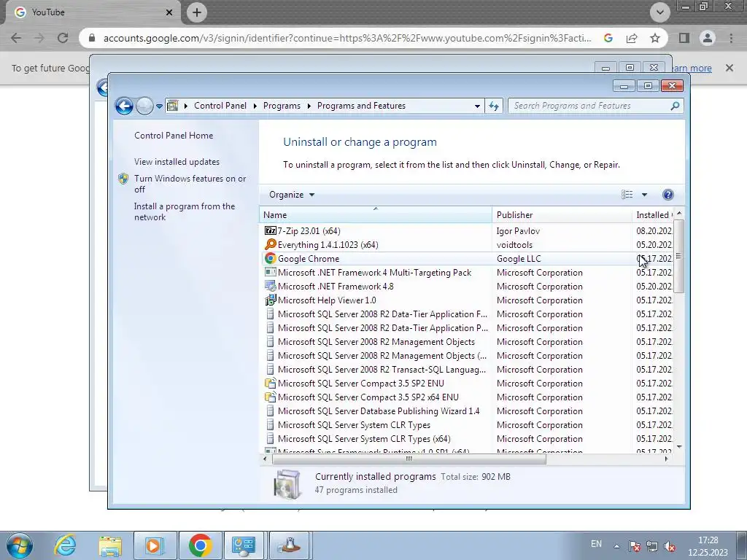The height and width of the screenshot is (560, 747).
Task: Click the muted volume tray icon
Action: (670, 546)
